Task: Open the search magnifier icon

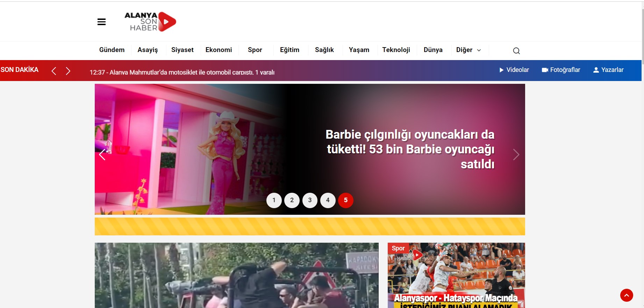Action: (516, 51)
